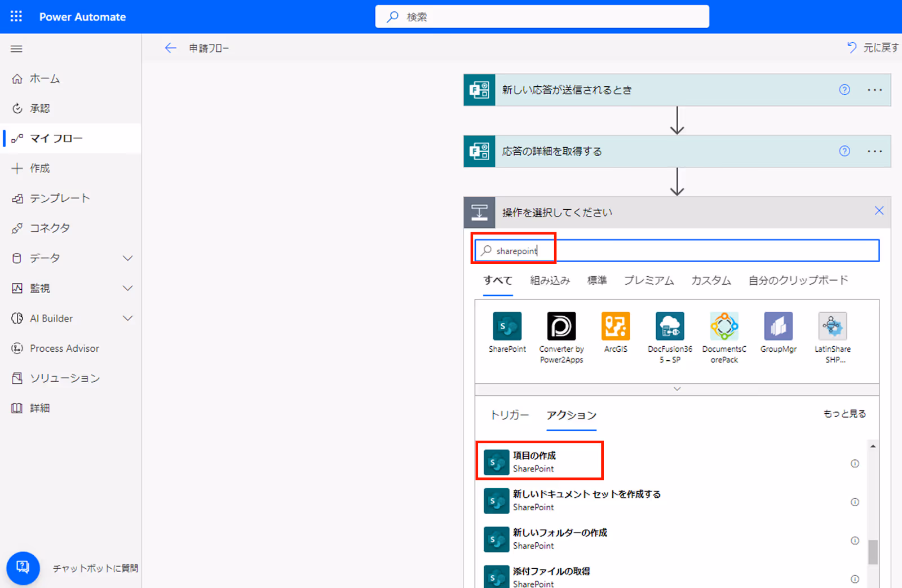Click もっと見る link

pos(844,414)
